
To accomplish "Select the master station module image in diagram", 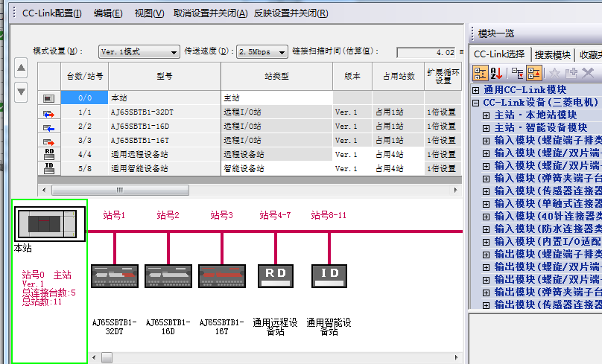I will tap(47, 223).
